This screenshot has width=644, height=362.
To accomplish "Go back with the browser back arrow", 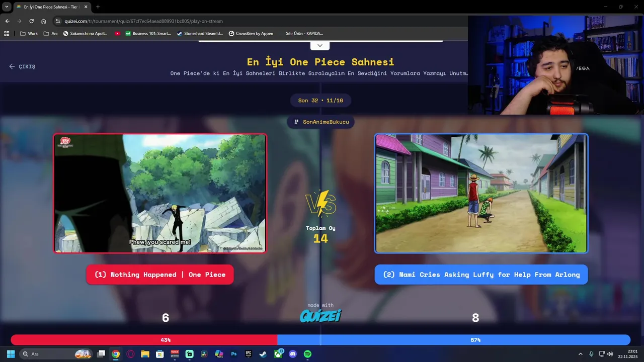I will pos(7,21).
